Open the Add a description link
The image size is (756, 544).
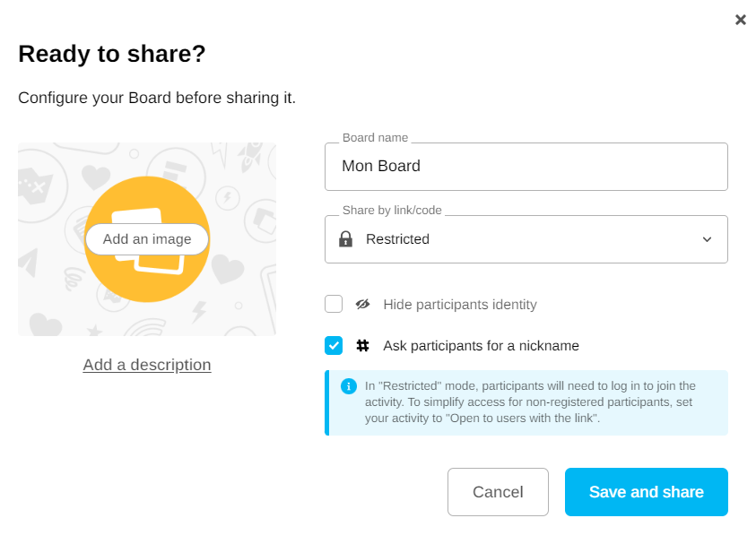click(x=147, y=365)
